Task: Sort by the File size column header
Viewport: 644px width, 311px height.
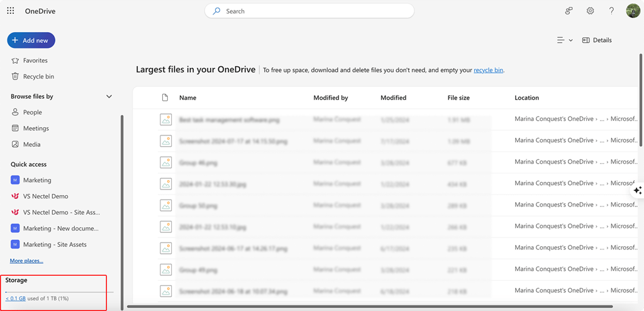Action: click(x=458, y=98)
